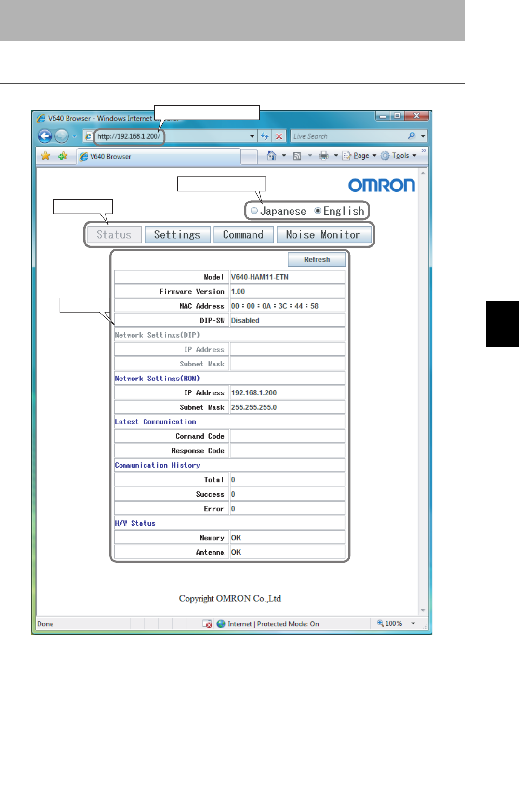
Task: Click the RSS Feeds icon
Action: [297, 156]
